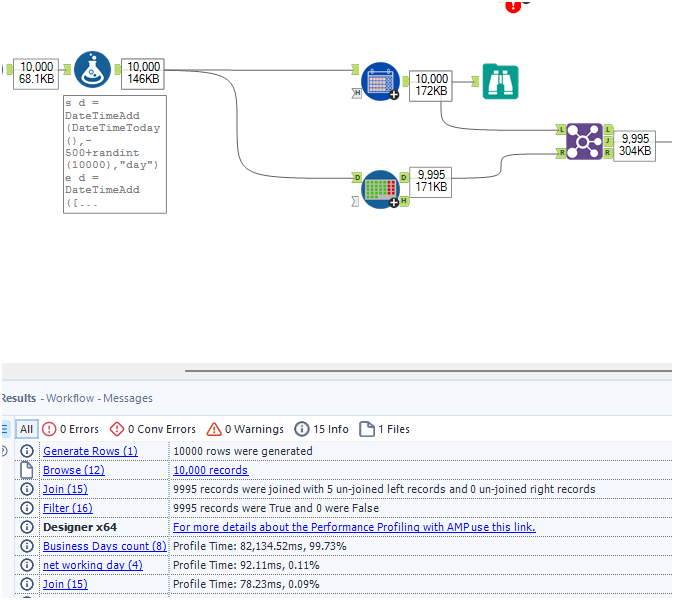Filter results by 15 Info
This screenshot has width=674, height=600.
pyautogui.click(x=322, y=429)
